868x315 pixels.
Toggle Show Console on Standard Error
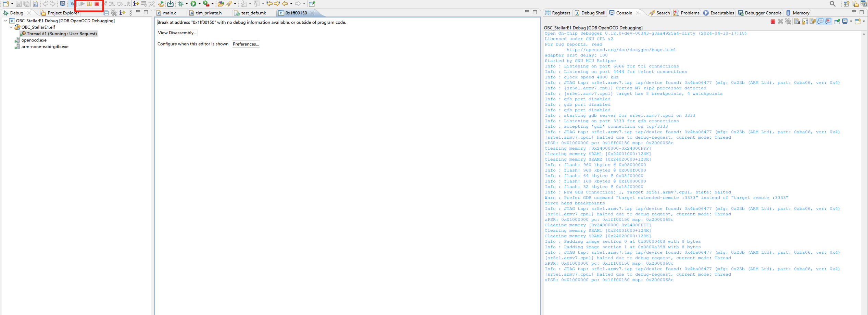coord(828,21)
